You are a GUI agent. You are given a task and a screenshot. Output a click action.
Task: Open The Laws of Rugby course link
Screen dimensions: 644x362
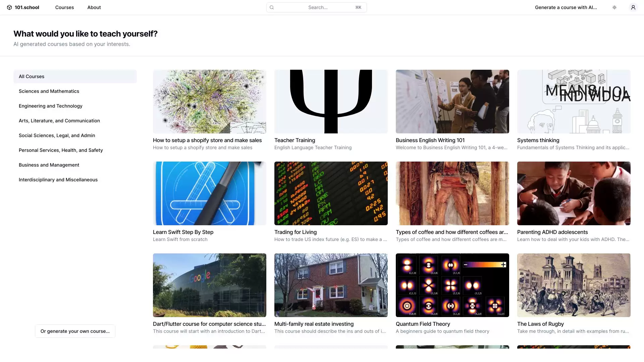(x=540, y=324)
